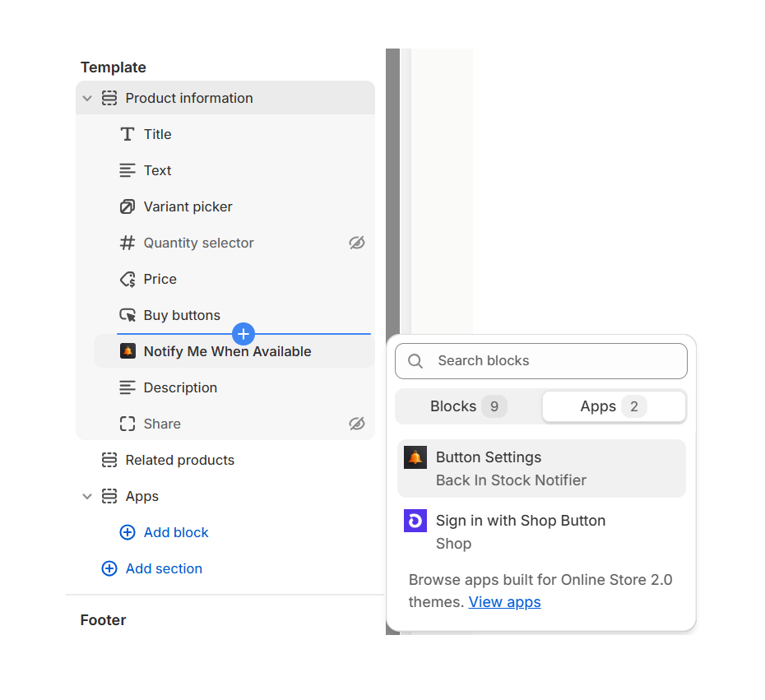Click the Variant picker icon
Screen dimensions: 765x700
point(128,206)
